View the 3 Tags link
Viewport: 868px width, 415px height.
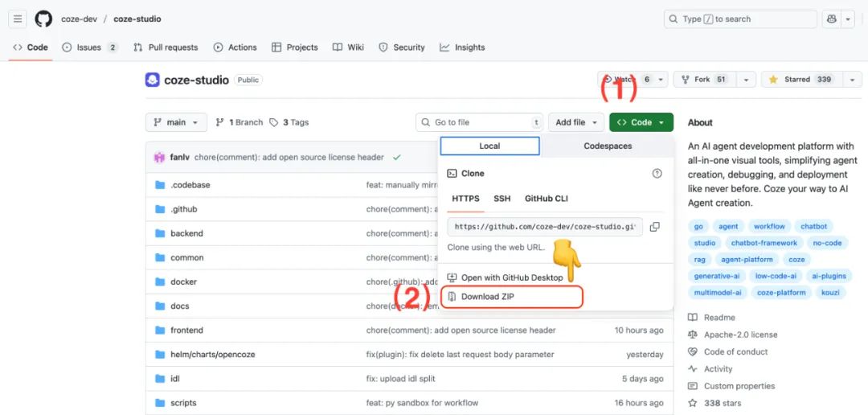click(x=289, y=122)
